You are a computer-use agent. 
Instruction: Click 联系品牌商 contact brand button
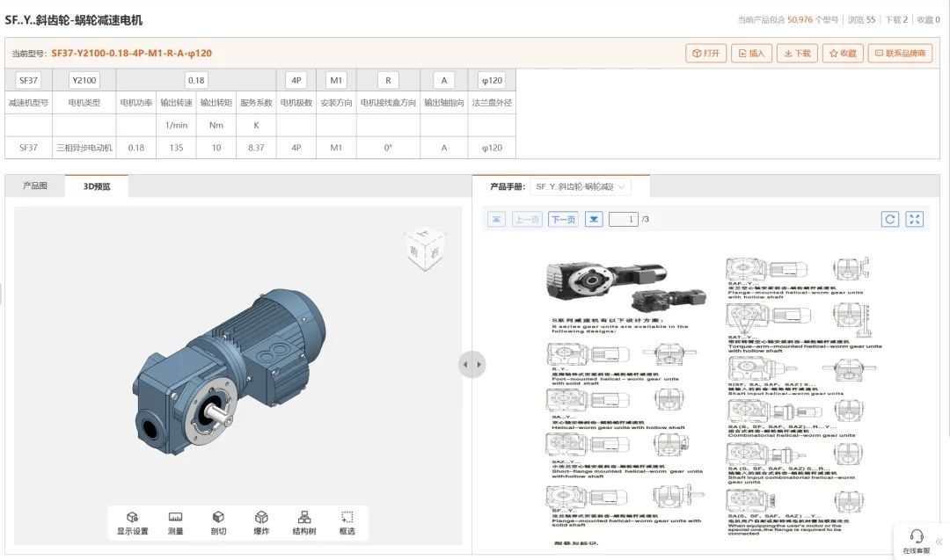901,54
